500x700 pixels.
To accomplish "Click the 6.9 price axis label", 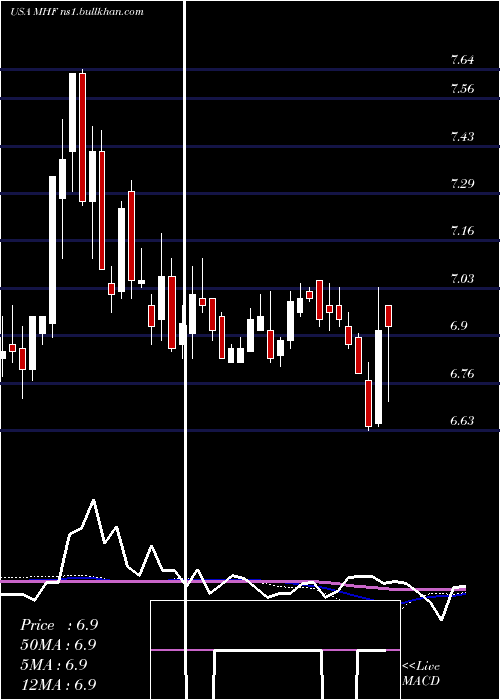I will click(459, 326).
